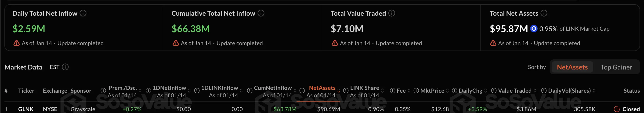Select NetAssets in Sort by selector

pyautogui.click(x=572, y=67)
